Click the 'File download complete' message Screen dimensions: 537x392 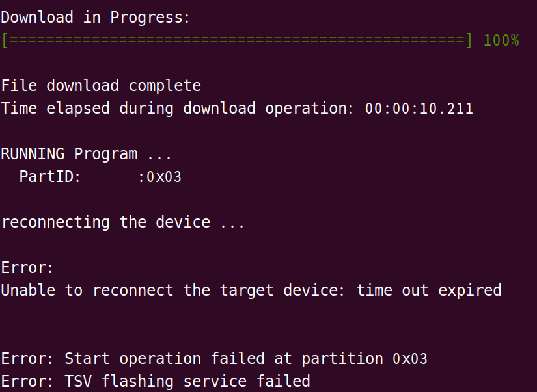click(x=101, y=86)
